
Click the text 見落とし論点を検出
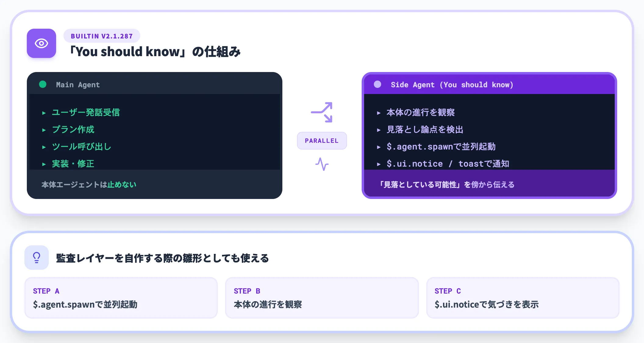point(425,129)
